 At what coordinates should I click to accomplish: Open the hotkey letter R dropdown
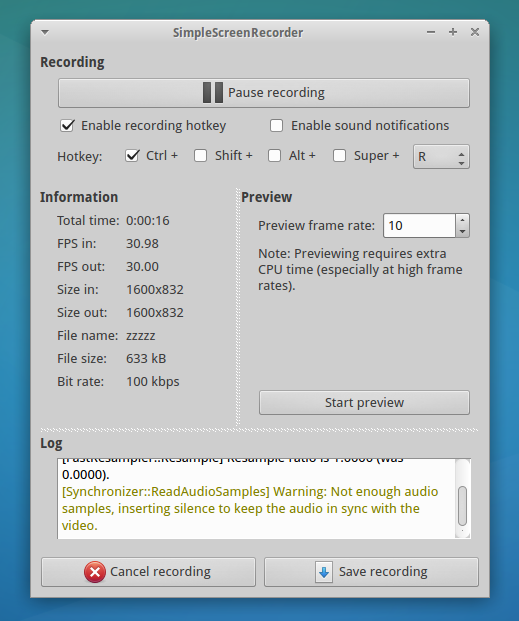pyautogui.click(x=441, y=157)
